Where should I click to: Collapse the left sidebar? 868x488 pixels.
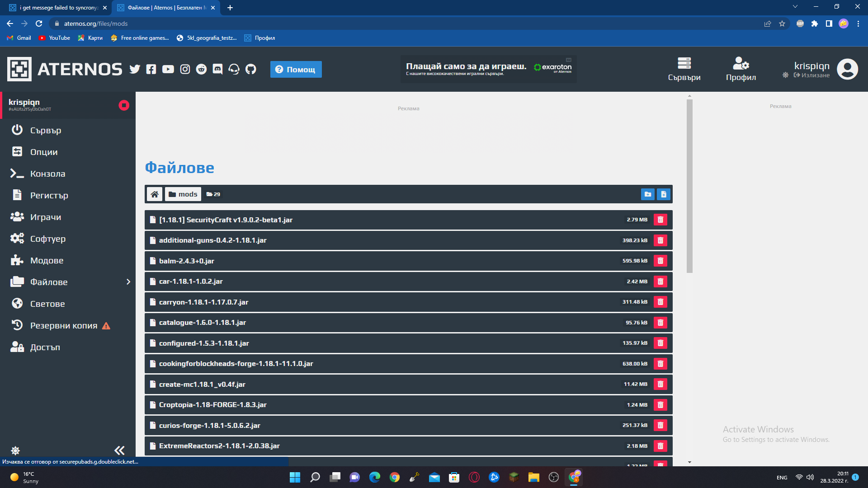coord(119,450)
